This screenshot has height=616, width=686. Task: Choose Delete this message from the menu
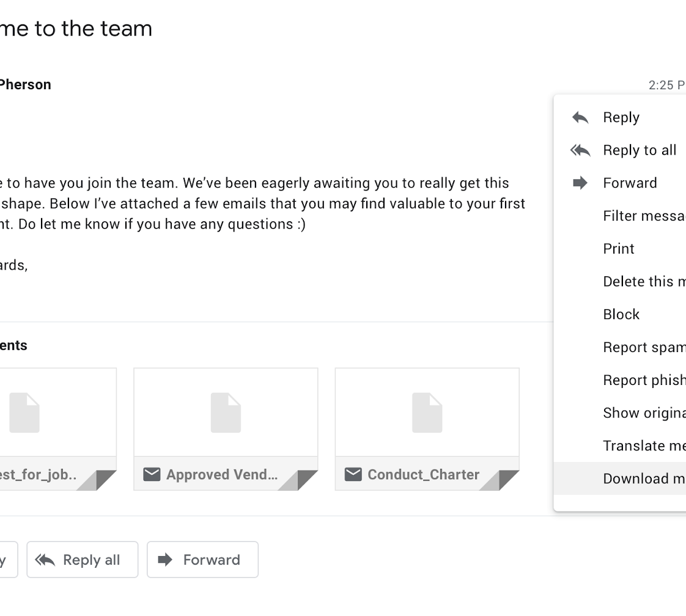[643, 282]
